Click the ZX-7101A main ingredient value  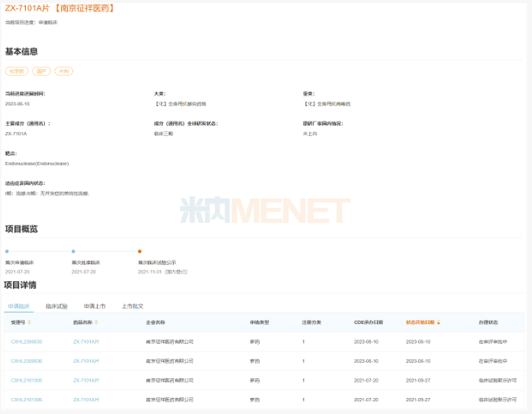pyautogui.click(x=16, y=134)
